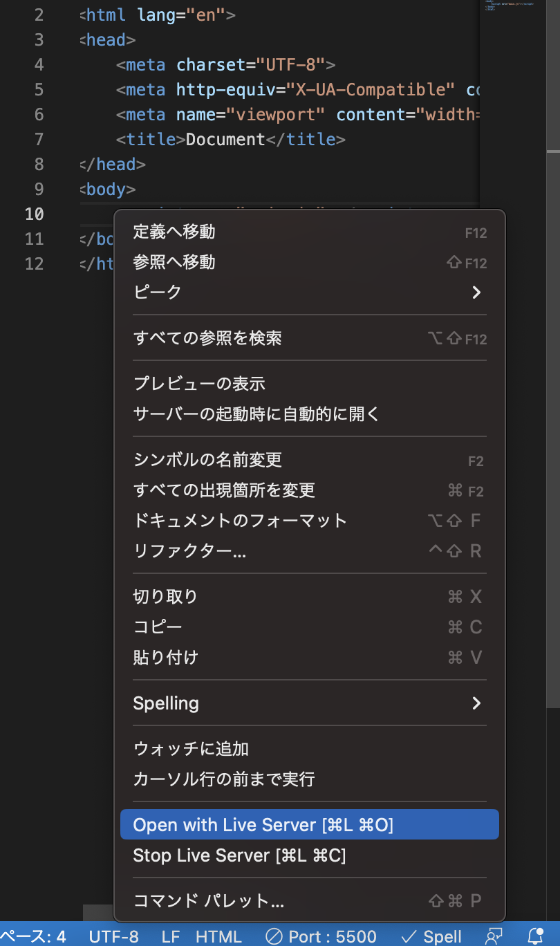Screen dimensions: 560x946
Task: Open the HTML language mode picker
Action: click(218, 936)
